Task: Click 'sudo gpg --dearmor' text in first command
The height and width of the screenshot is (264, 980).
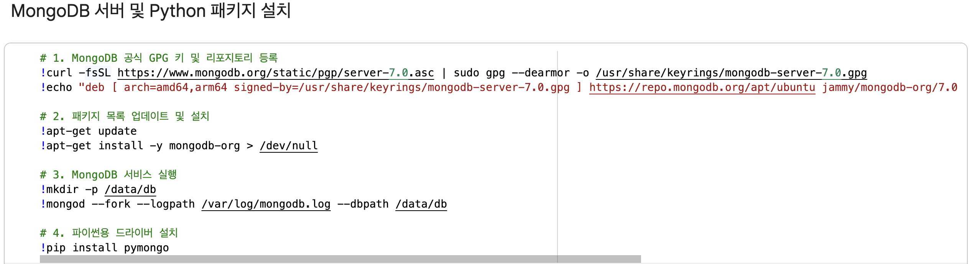Action: 511,73
